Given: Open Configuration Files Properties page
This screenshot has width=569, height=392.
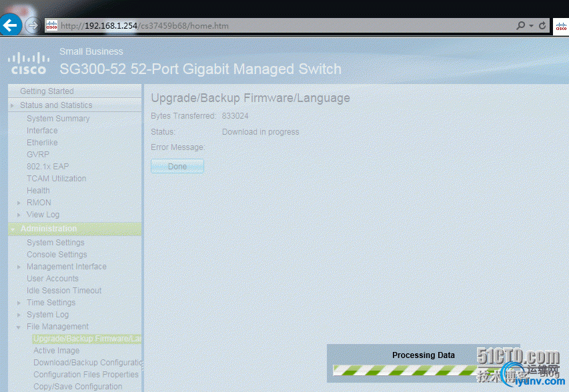Looking at the screenshot, I should click(86, 375).
